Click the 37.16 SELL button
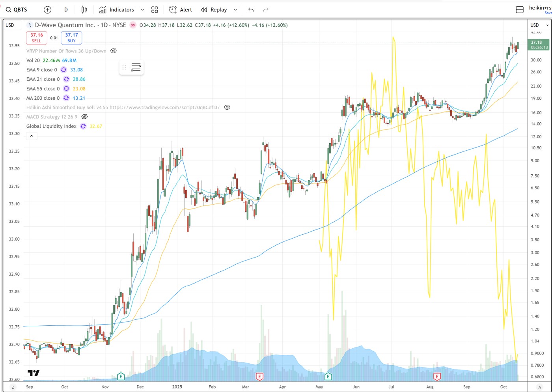Viewport: 552px width, 392px height. pos(37,38)
